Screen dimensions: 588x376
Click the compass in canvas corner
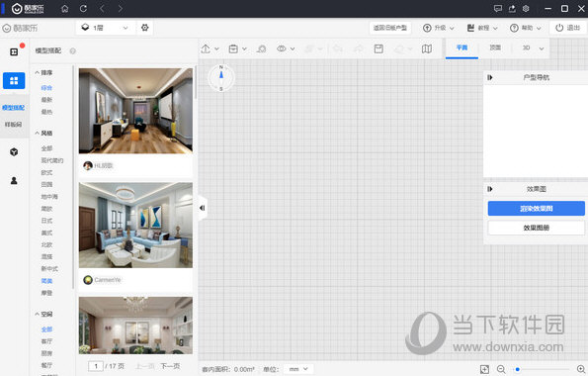221,78
